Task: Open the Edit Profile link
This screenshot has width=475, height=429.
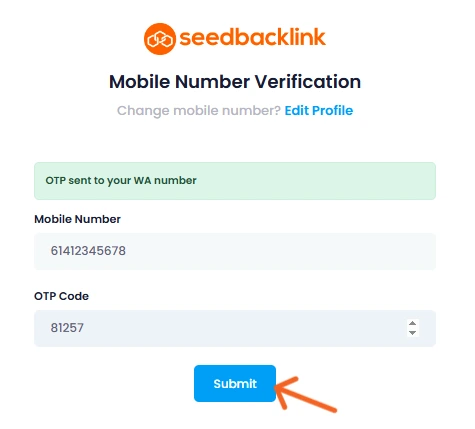Action: click(x=318, y=110)
